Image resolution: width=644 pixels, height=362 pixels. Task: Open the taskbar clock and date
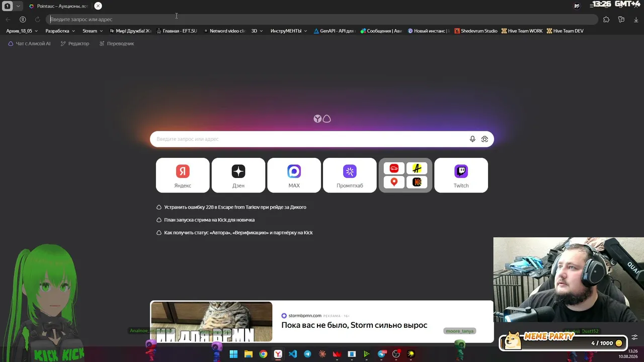click(628, 354)
